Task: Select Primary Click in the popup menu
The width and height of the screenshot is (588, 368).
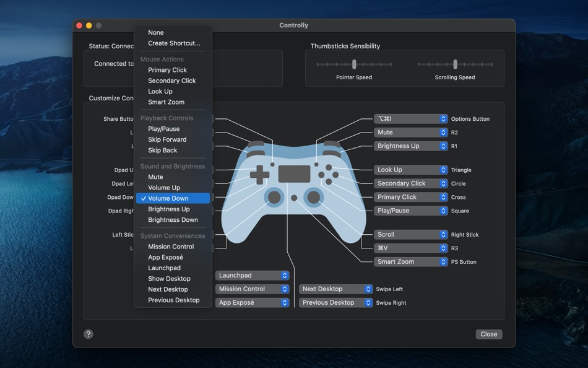Action: (173, 70)
